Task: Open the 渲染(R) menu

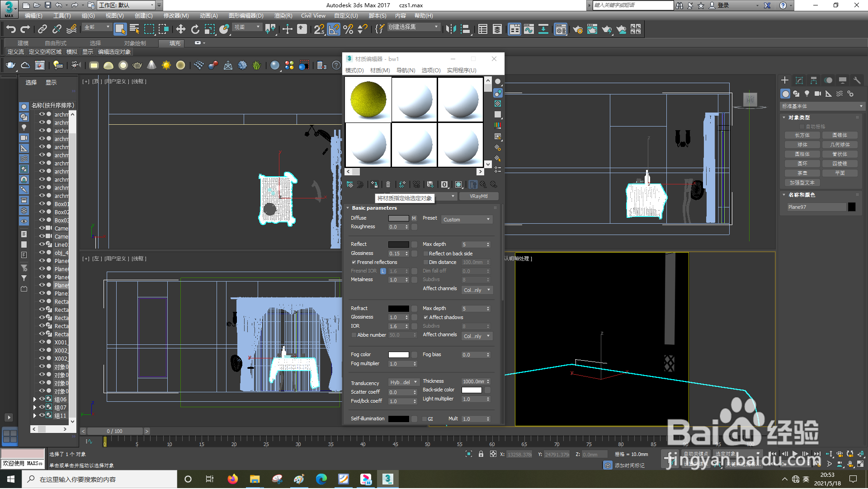Action: [x=283, y=16]
